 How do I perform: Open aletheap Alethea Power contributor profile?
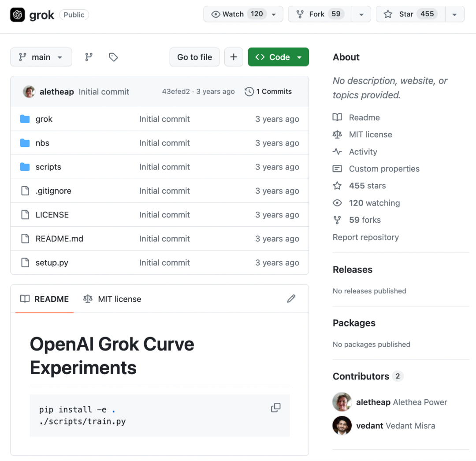coord(402,402)
